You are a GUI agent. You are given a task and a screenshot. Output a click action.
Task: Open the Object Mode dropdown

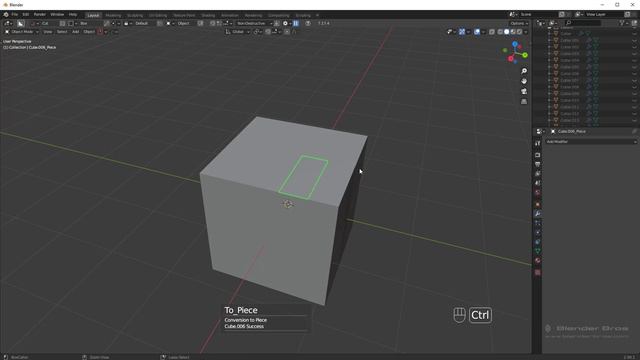tap(22, 31)
